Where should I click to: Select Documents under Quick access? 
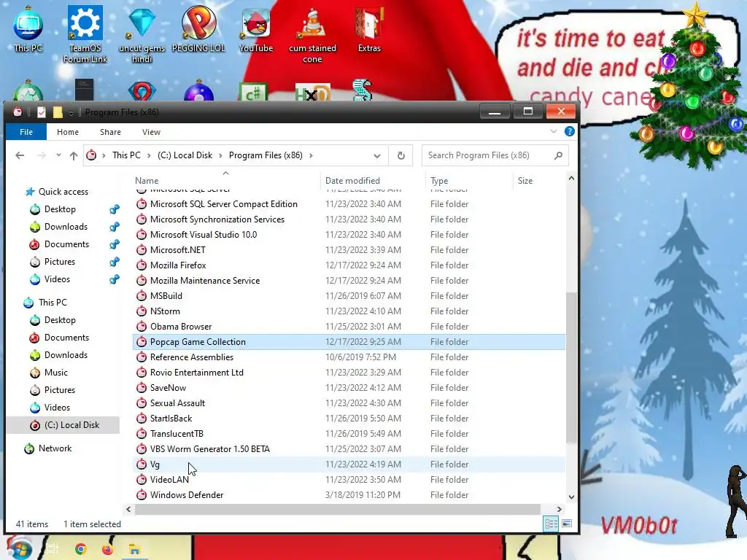pos(66,244)
